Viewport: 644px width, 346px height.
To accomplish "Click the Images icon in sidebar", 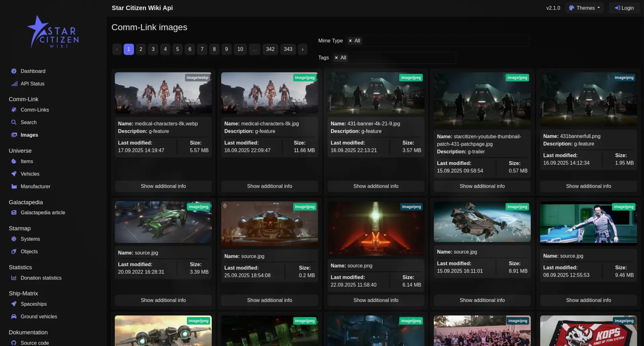I will tap(14, 135).
